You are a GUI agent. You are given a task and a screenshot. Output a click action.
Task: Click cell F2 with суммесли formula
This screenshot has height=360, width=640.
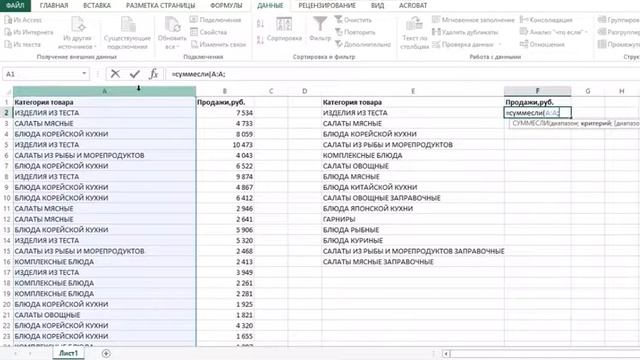(538, 113)
